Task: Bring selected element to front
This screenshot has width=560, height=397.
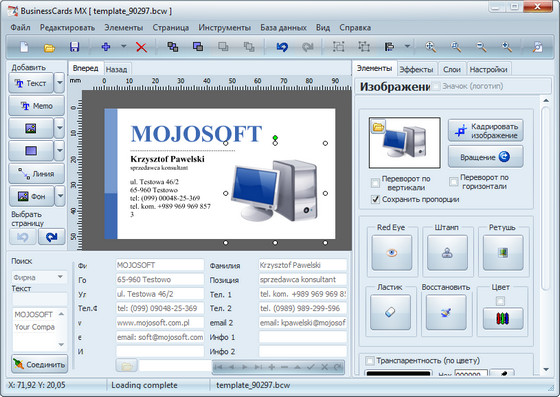Action: click(173, 47)
